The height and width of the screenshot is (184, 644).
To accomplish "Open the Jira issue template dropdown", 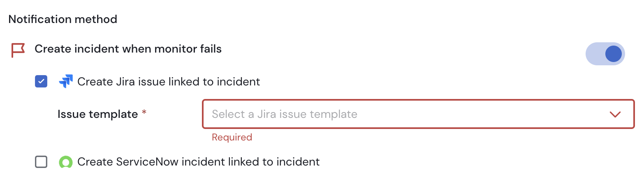I will (418, 114).
